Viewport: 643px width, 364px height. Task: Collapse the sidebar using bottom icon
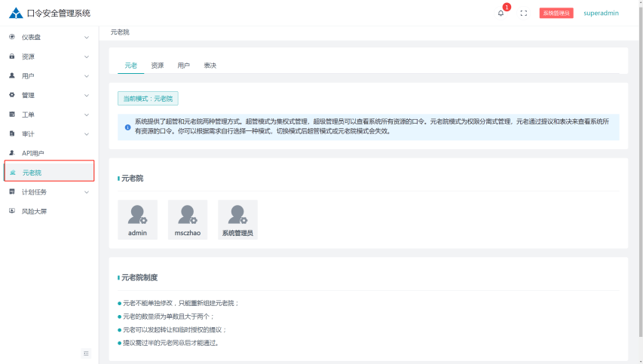coord(86,353)
